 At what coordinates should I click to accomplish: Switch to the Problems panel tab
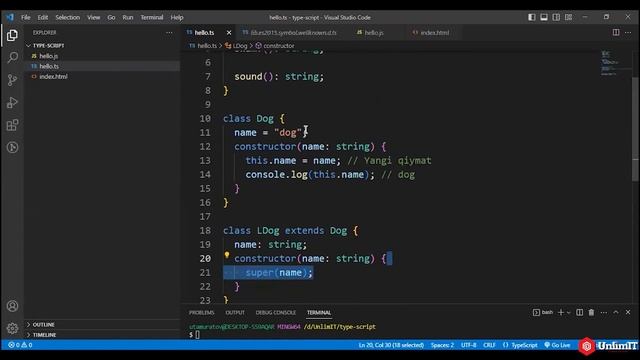[202, 313]
